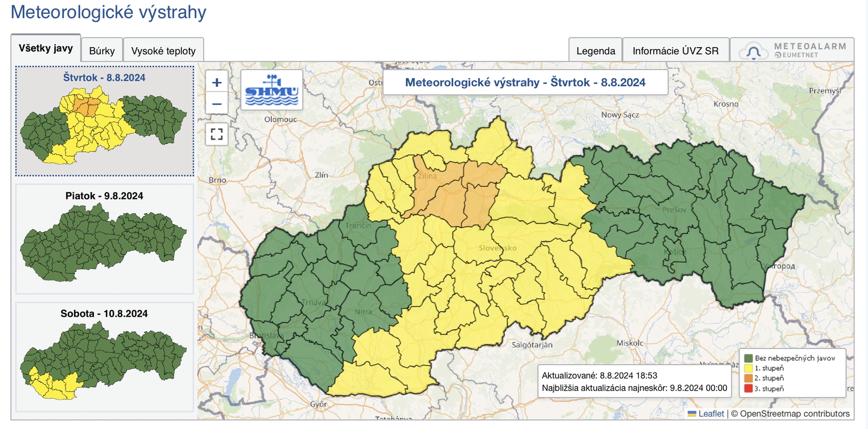868x429 pixels.
Task: Click the Győr city label
Action: tap(318, 404)
